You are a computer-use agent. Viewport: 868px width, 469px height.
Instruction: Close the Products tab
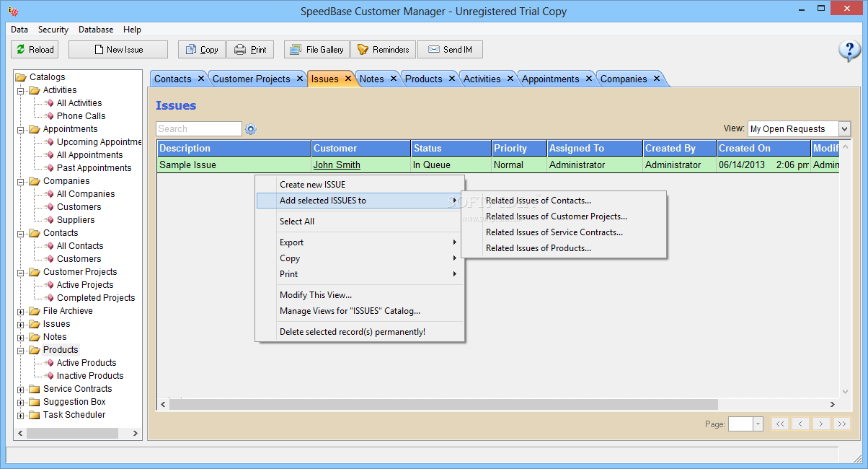click(452, 79)
